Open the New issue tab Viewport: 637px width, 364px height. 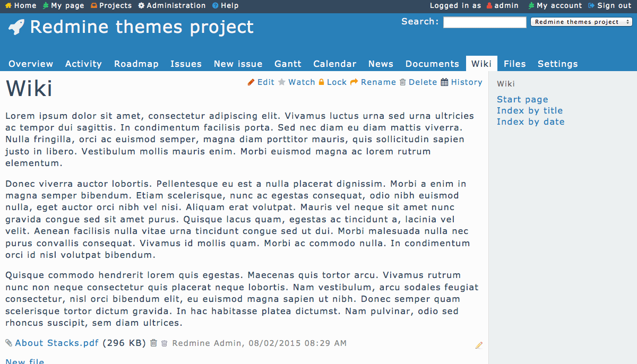click(238, 64)
